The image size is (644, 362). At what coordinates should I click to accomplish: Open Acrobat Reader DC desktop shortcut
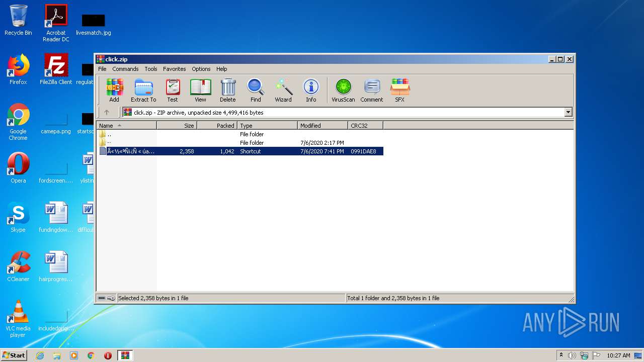point(56,23)
